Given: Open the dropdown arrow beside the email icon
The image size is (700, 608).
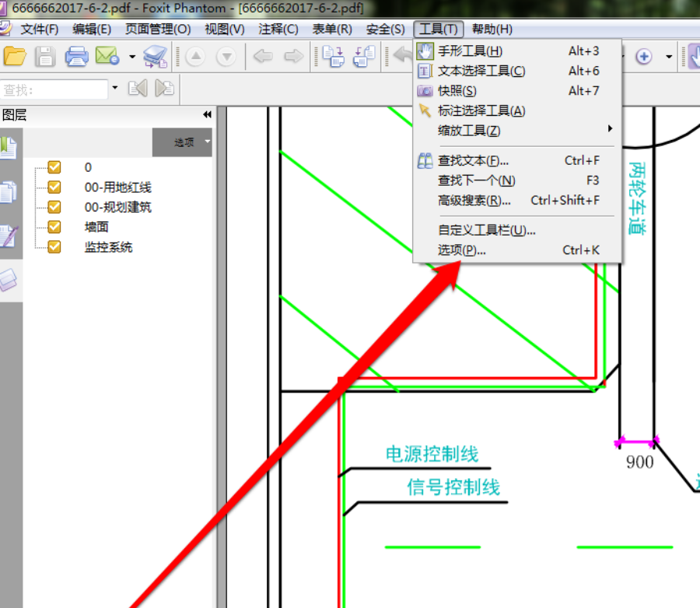Looking at the screenshot, I should [x=132, y=57].
